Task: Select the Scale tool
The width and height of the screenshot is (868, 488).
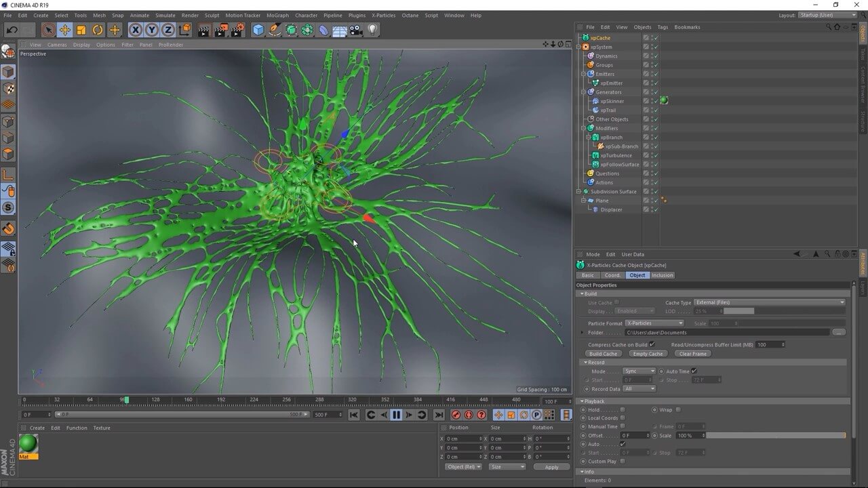Action: (x=81, y=30)
